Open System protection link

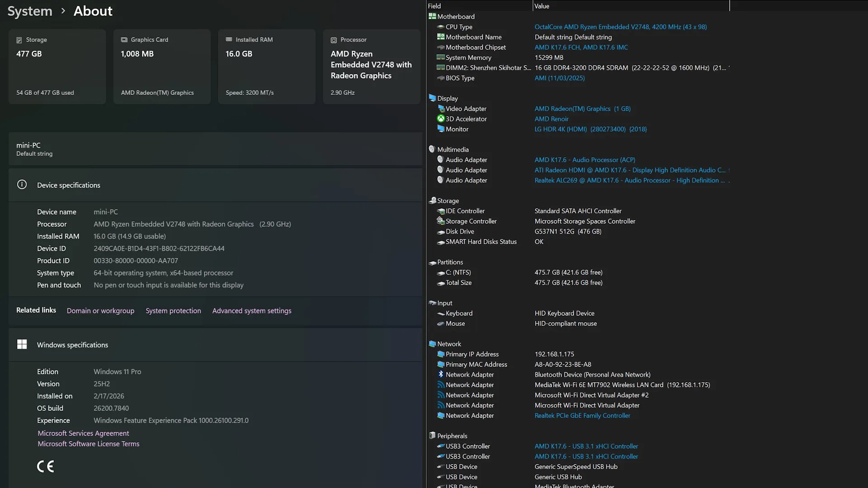pos(173,311)
